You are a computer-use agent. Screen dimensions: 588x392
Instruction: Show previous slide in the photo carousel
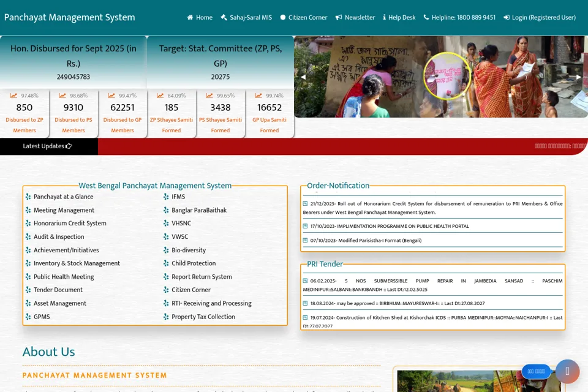pyautogui.click(x=303, y=77)
